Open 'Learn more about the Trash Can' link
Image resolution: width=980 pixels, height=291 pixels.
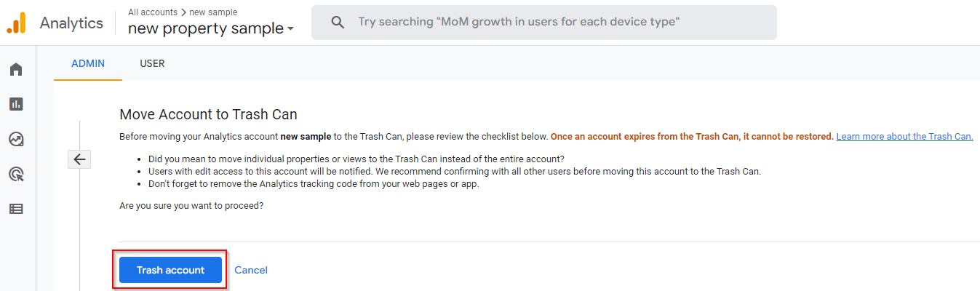[x=904, y=136]
